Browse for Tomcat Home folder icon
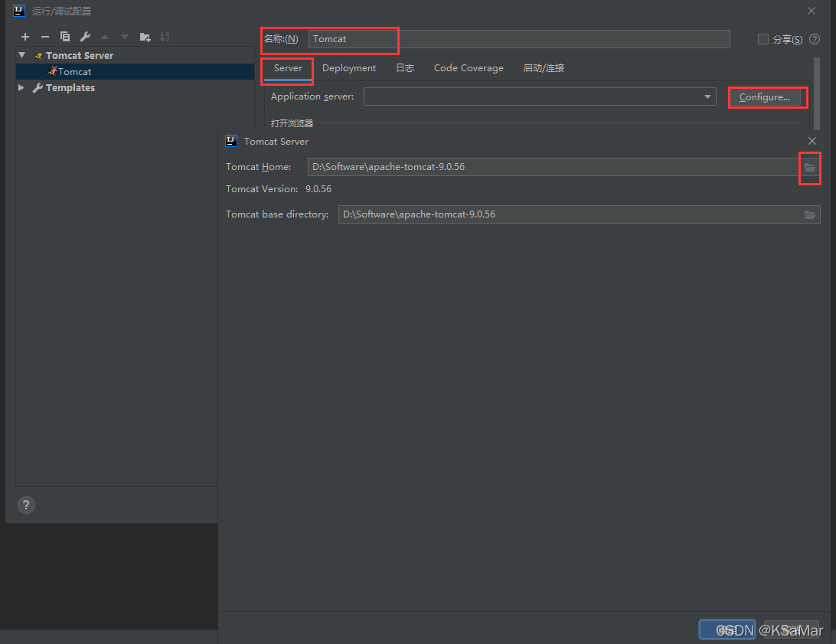This screenshot has height=644, width=836. coord(810,167)
